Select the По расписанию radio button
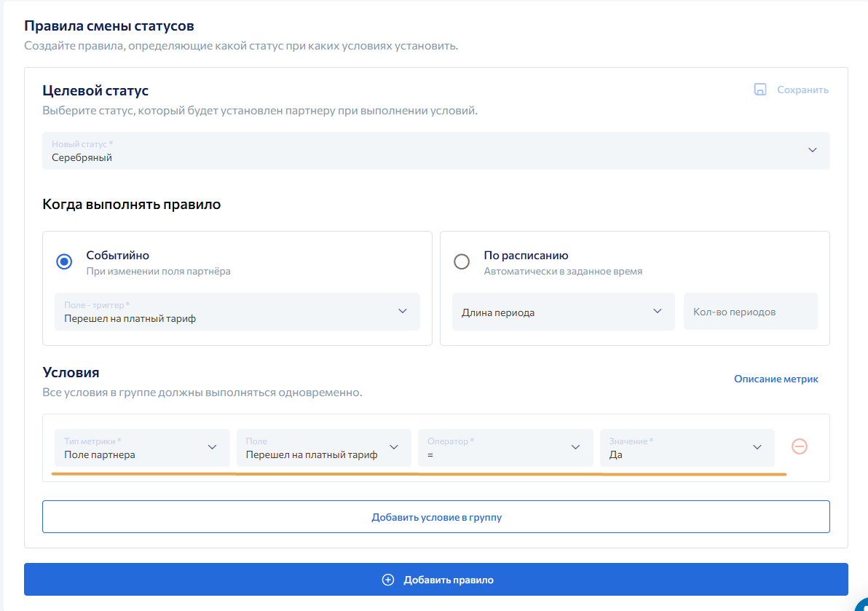Viewport: 868px width, 611px height. coord(462,261)
